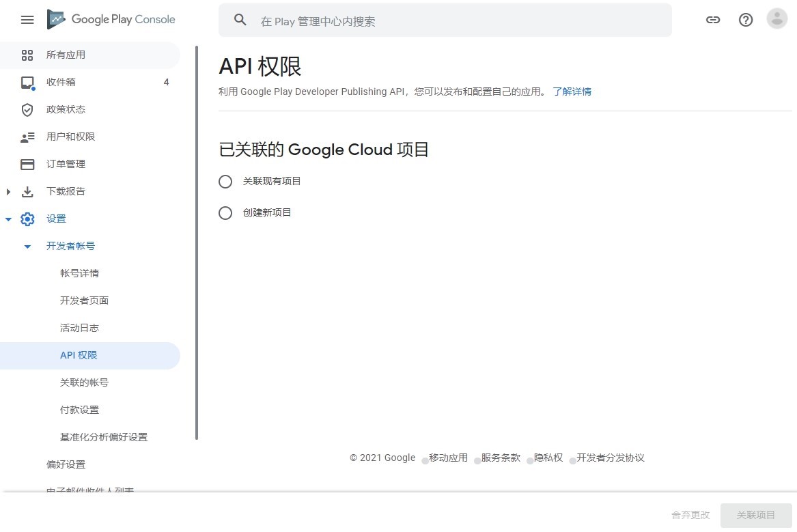Click the search magnifier icon

240,20
